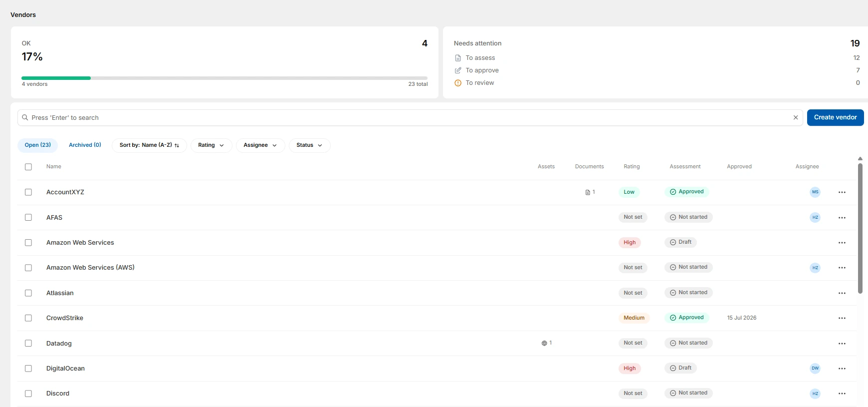
Task: Open the Assignee filter dropdown
Action: click(x=260, y=145)
